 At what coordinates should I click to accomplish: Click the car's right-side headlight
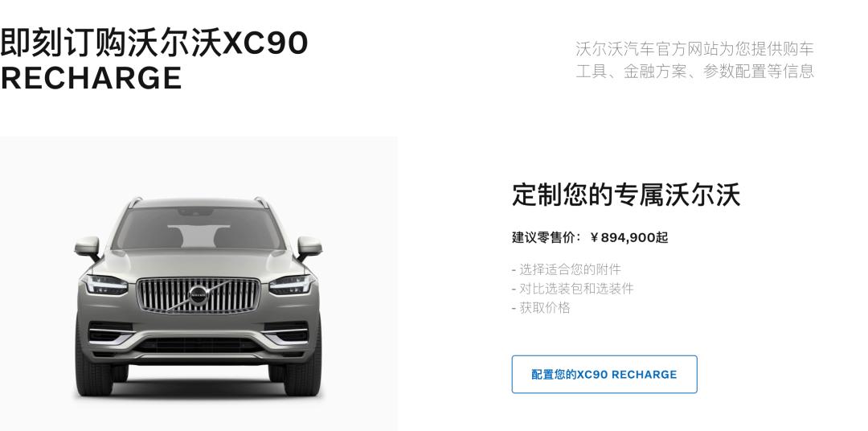point(291,285)
